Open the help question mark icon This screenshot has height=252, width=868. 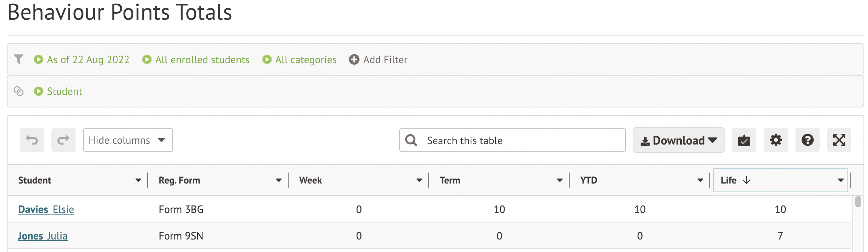807,140
